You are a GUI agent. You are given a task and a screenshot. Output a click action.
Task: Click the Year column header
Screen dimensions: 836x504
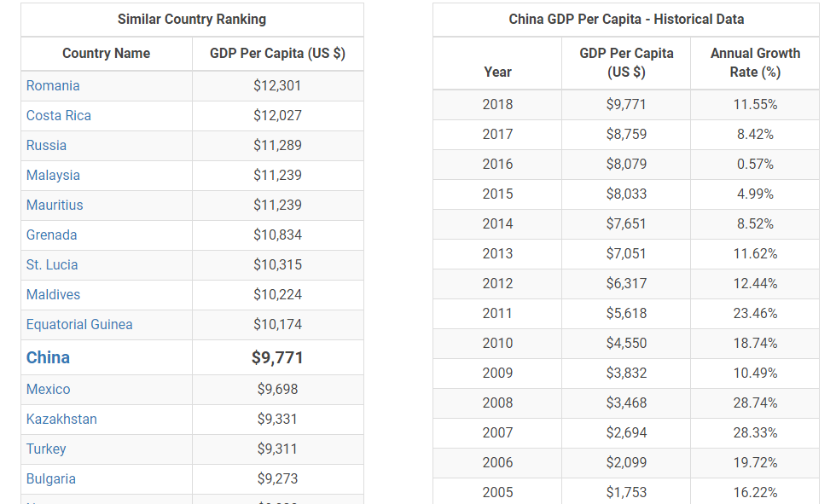(x=497, y=72)
